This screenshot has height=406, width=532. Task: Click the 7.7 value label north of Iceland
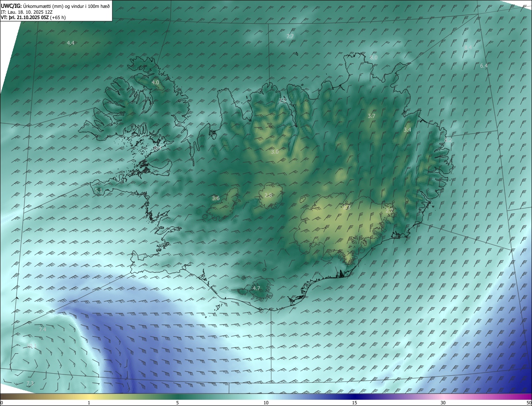pyautogui.click(x=290, y=37)
